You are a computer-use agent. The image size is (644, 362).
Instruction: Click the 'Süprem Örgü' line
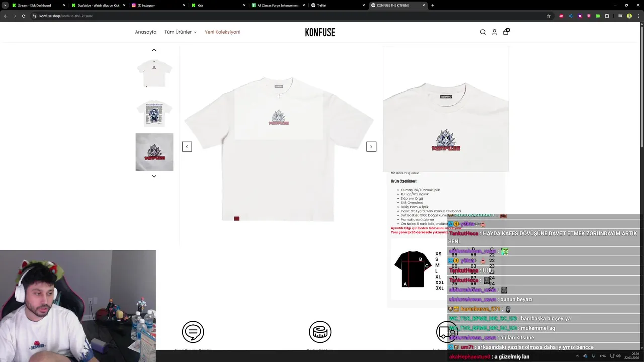coord(412,198)
